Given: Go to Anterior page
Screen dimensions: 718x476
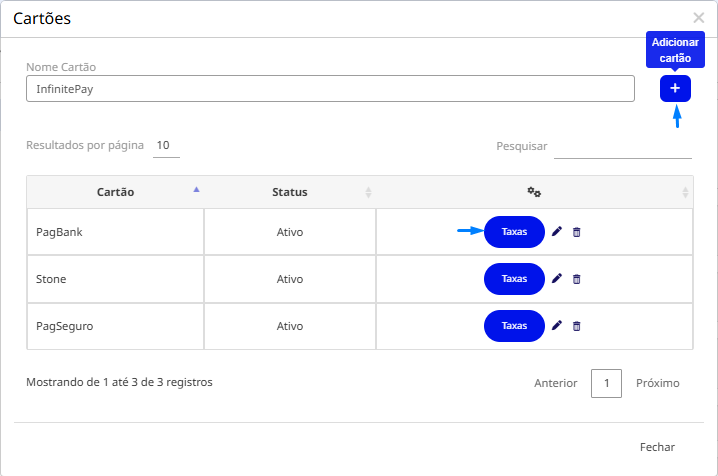Looking at the screenshot, I should [x=556, y=383].
